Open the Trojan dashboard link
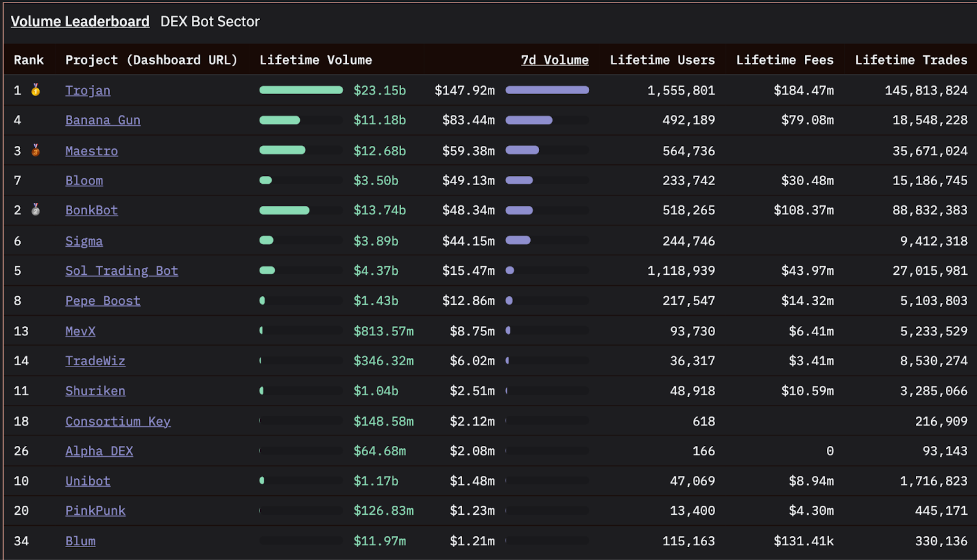This screenshot has width=977, height=560. (88, 90)
